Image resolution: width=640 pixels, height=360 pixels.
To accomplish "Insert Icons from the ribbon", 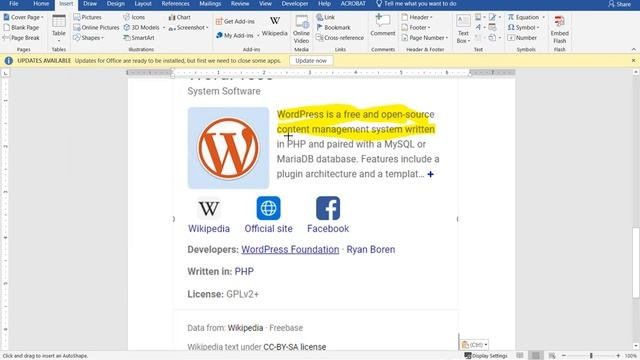I will (134, 17).
